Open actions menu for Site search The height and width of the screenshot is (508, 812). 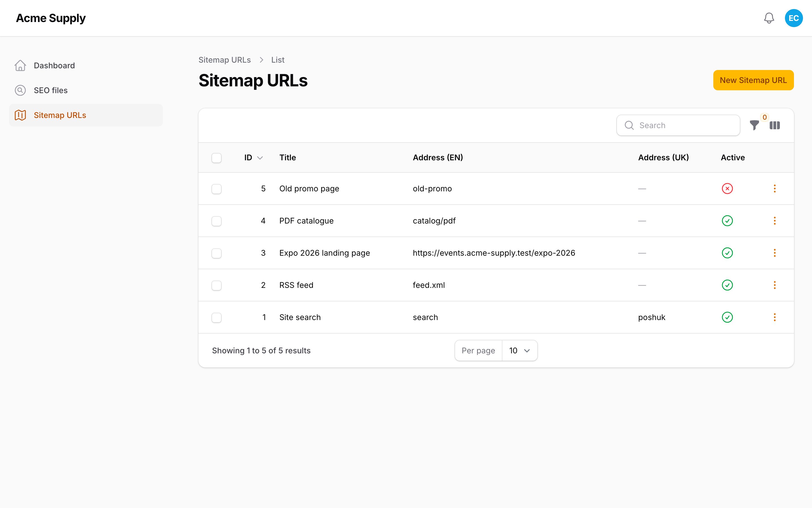pyautogui.click(x=775, y=317)
